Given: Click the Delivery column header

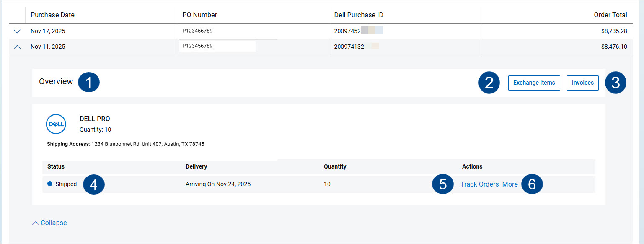Looking at the screenshot, I should point(197,166).
